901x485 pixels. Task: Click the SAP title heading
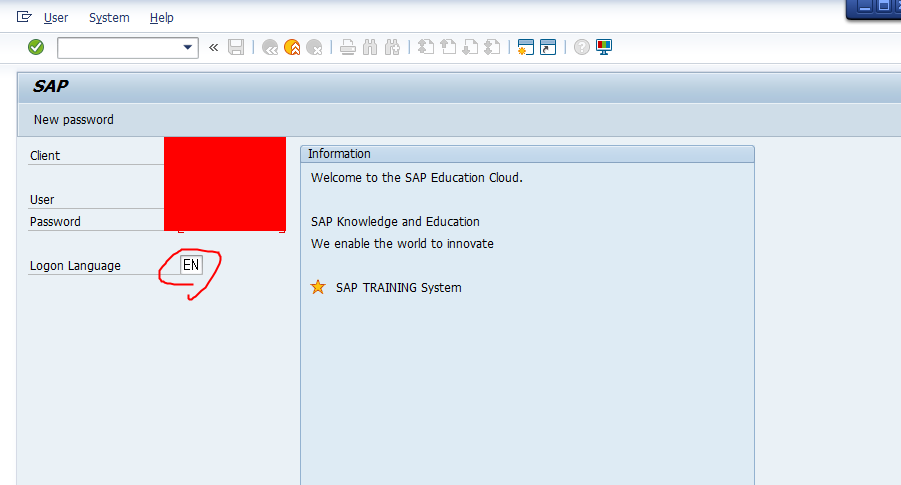click(51, 86)
